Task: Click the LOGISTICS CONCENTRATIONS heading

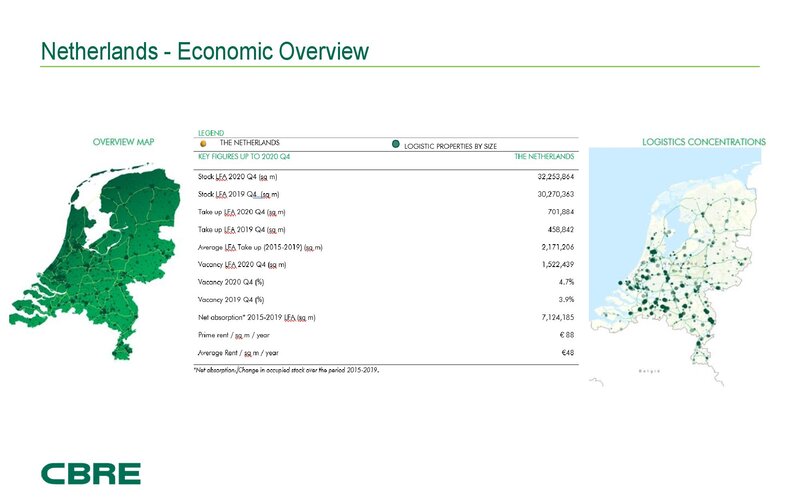Action: point(703,142)
